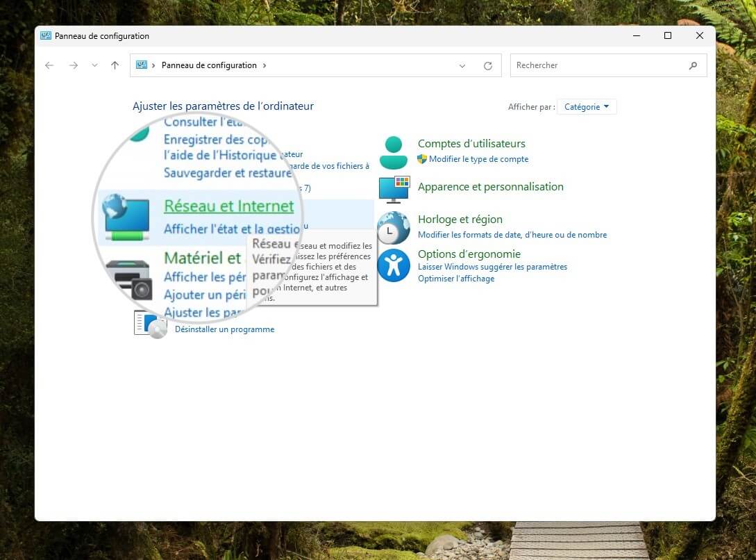Select Panneau de configuration breadcrumb
756x560 pixels.
pyautogui.click(x=209, y=65)
